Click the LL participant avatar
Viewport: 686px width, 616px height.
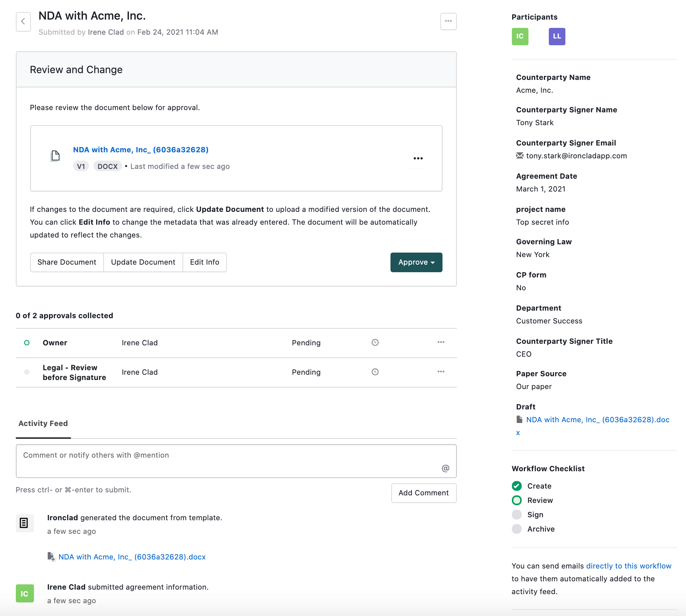[557, 37]
